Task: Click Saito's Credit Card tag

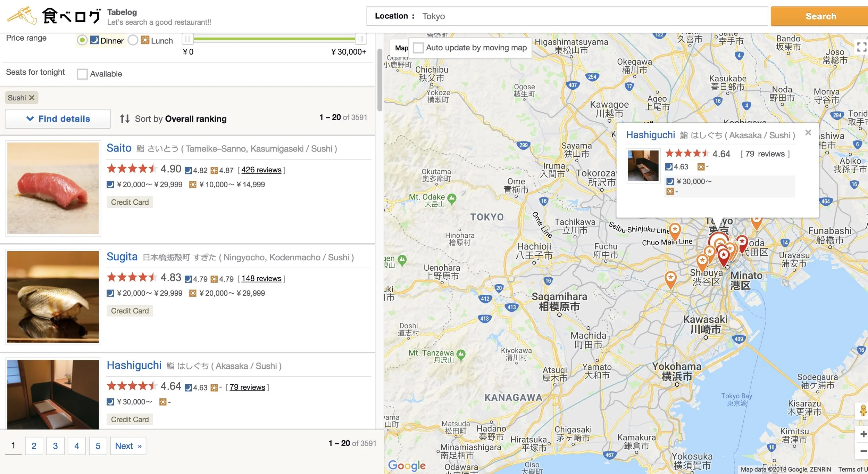Action: tap(130, 202)
